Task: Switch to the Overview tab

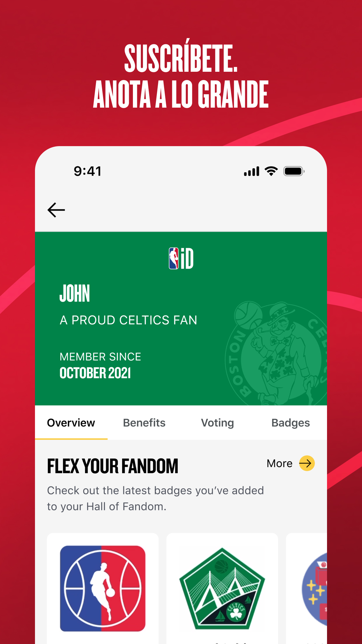Action: click(x=71, y=423)
